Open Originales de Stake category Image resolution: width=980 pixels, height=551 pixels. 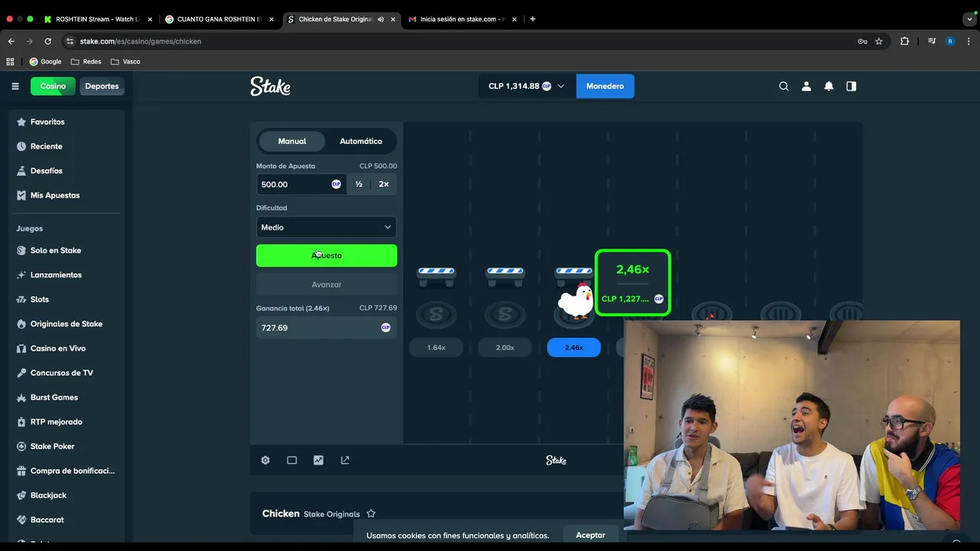[x=67, y=324]
